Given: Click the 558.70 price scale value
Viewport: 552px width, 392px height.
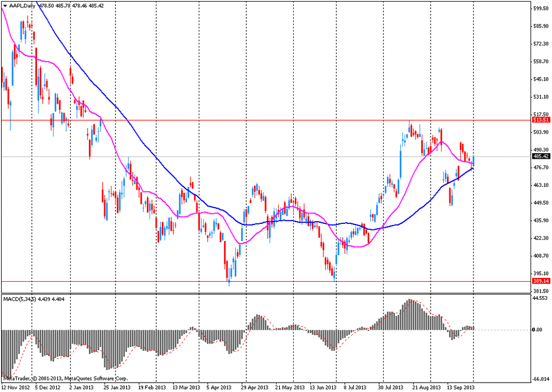Looking at the screenshot, I should pos(542,62).
